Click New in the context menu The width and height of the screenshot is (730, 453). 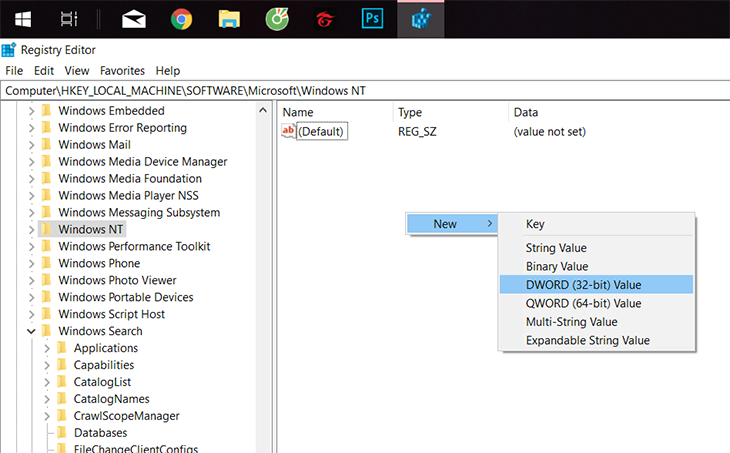click(x=452, y=224)
